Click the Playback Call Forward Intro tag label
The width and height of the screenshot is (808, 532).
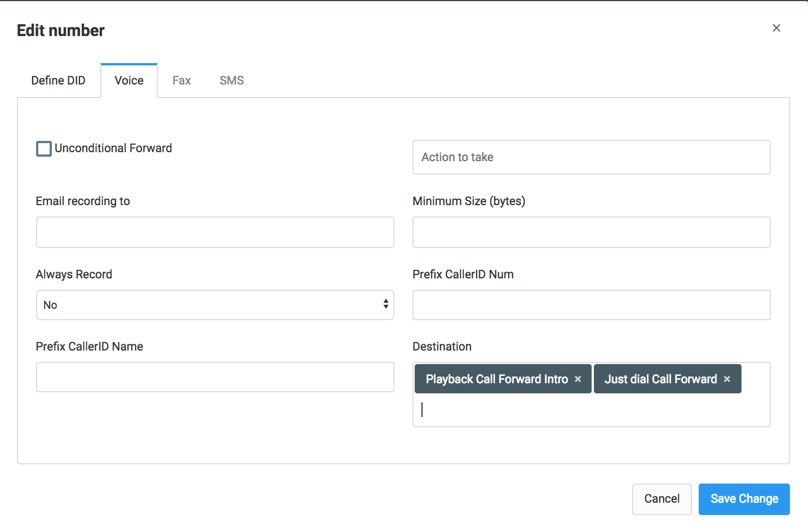point(496,379)
